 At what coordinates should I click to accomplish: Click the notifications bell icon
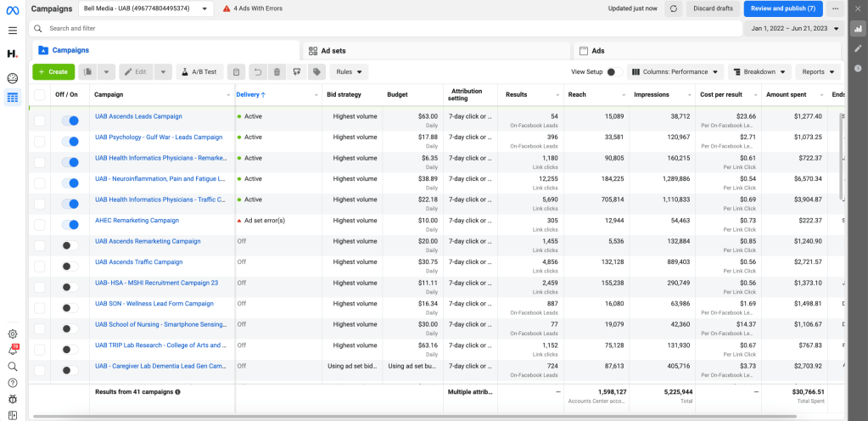point(13,350)
